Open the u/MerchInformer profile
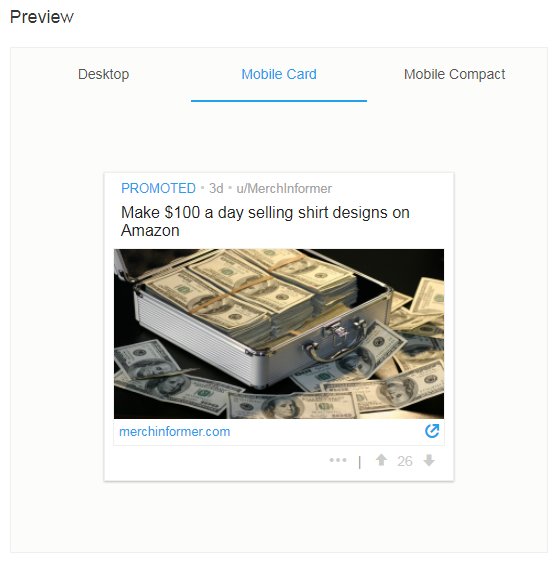Viewport: 556px width, 568px height. [x=284, y=188]
